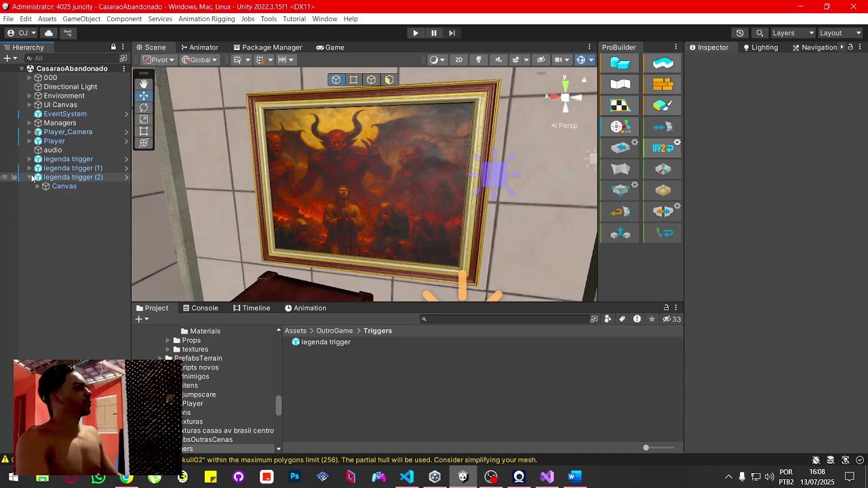Open Animation Rigging menu
This screenshot has height=488, width=868.
tap(206, 19)
